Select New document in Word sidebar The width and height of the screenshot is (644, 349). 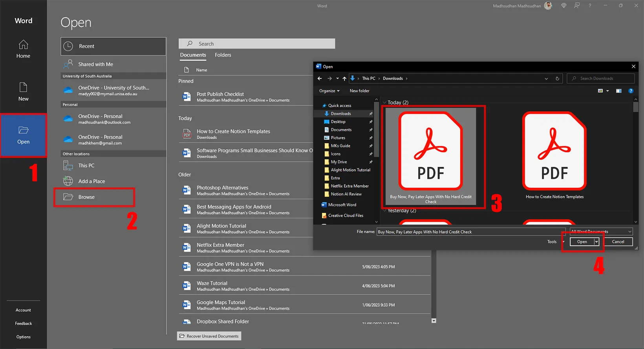[x=23, y=92]
